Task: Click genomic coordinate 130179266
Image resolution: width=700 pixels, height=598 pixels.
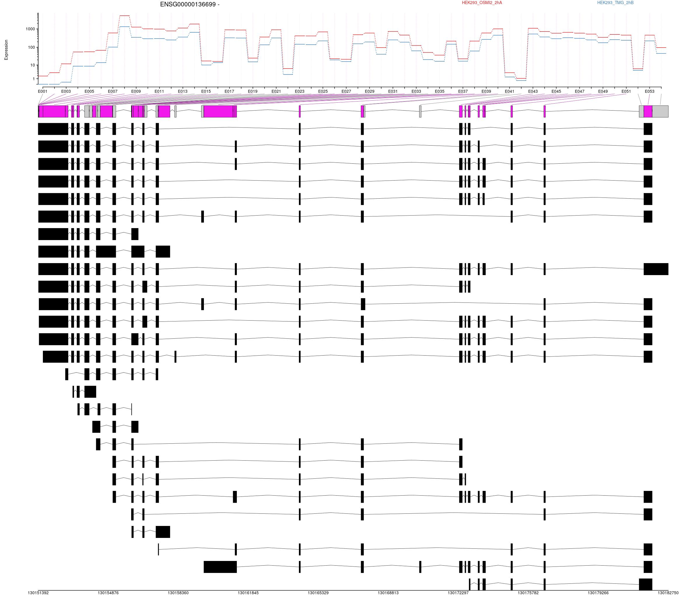Action: coord(598,592)
